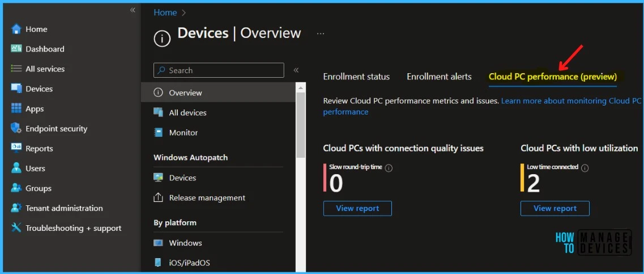Open Home in the left navigation

pos(36,29)
